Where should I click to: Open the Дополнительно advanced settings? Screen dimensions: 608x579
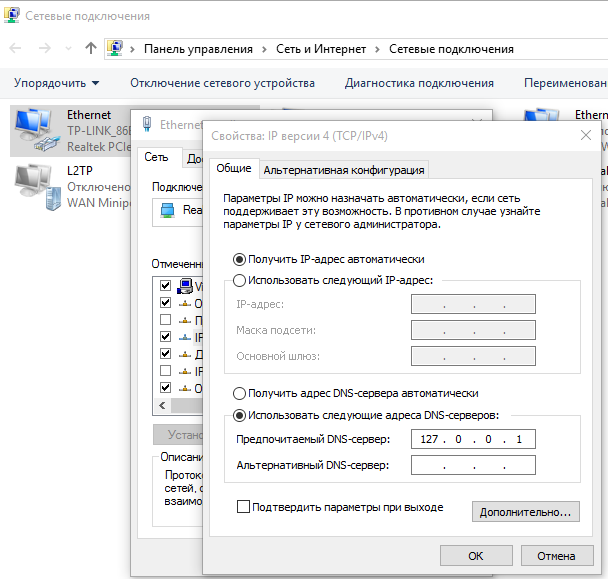pyautogui.click(x=525, y=512)
